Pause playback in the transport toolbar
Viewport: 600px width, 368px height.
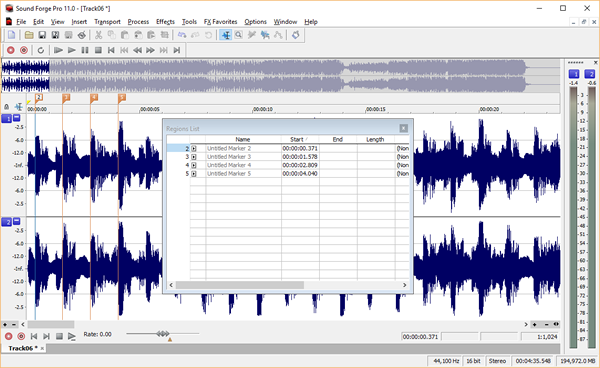tap(85, 50)
